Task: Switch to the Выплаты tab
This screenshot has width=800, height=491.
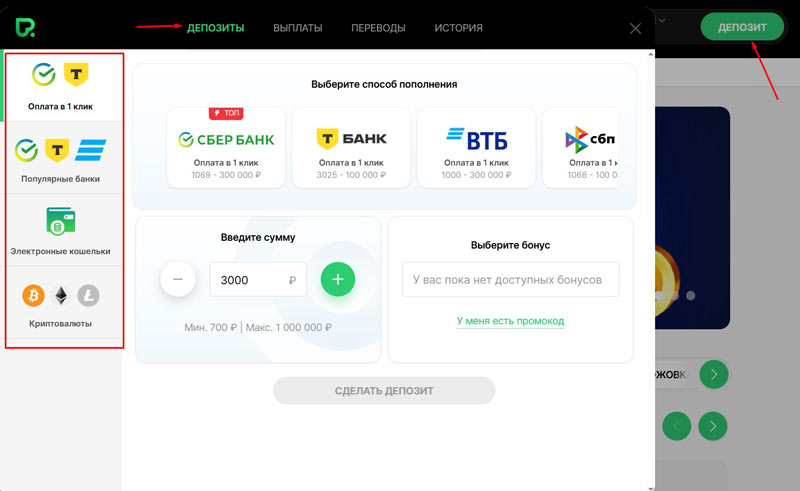Action: tap(297, 28)
